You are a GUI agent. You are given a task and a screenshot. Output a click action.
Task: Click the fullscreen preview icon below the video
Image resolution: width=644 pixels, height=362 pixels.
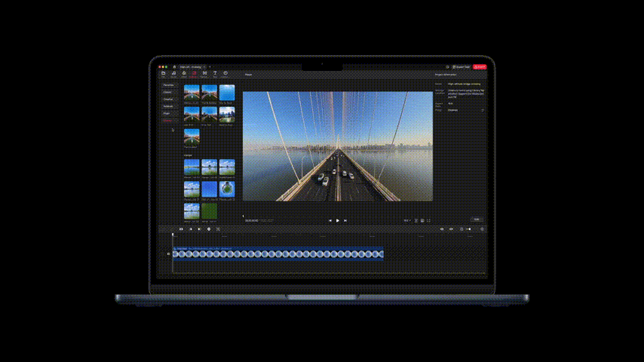tap(428, 220)
